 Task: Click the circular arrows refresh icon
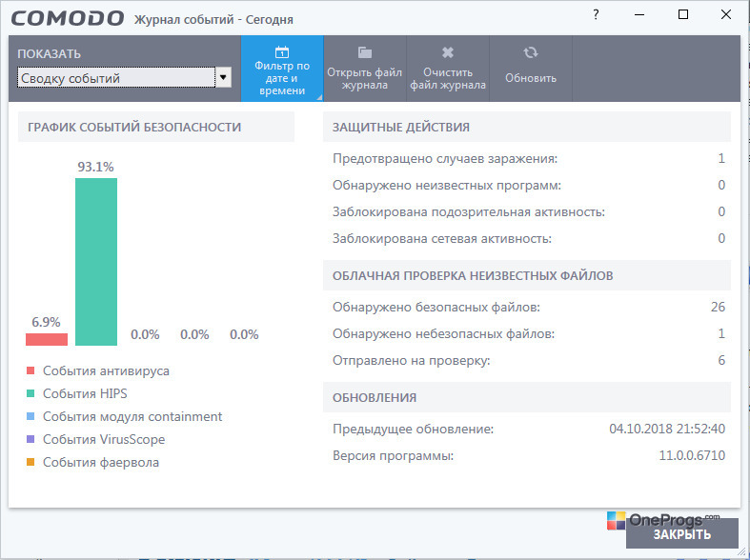point(531,52)
